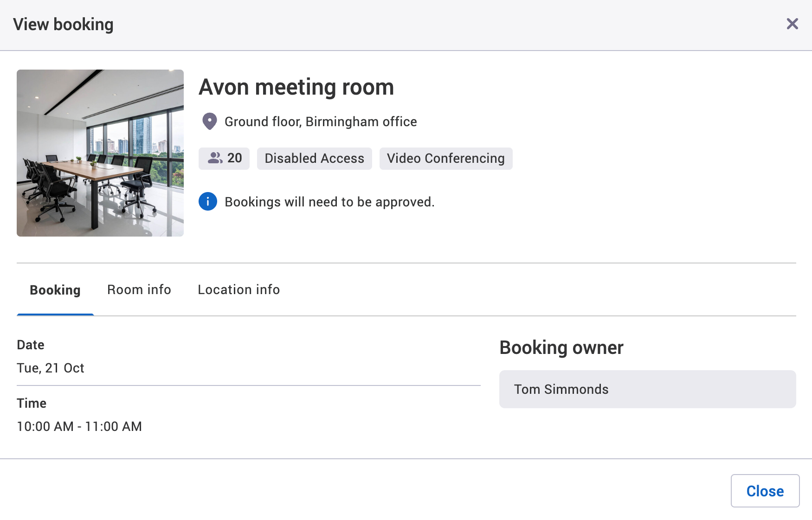Click the capacity people icon
Viewport: 812px width, 520px height.
tap(215, 158)
